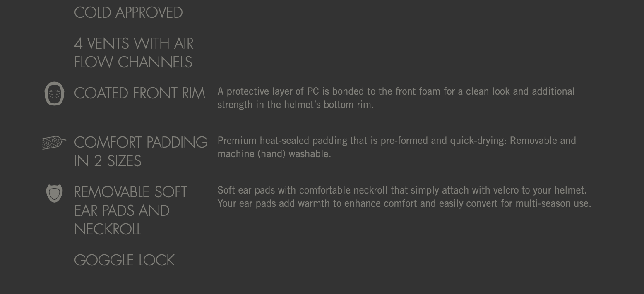Click the line 'Premium heat-sealed padding' description
The height and width of the screenshot is (294, 644).
click(397, 141)
